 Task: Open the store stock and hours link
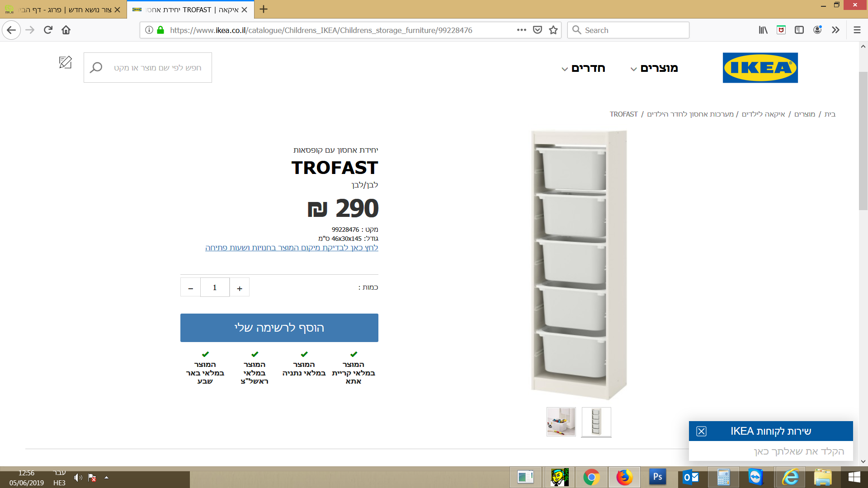(x=292, y=248)
